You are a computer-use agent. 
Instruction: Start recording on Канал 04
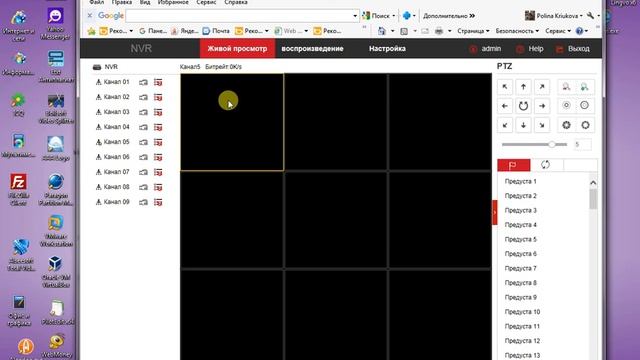(158, 127)
